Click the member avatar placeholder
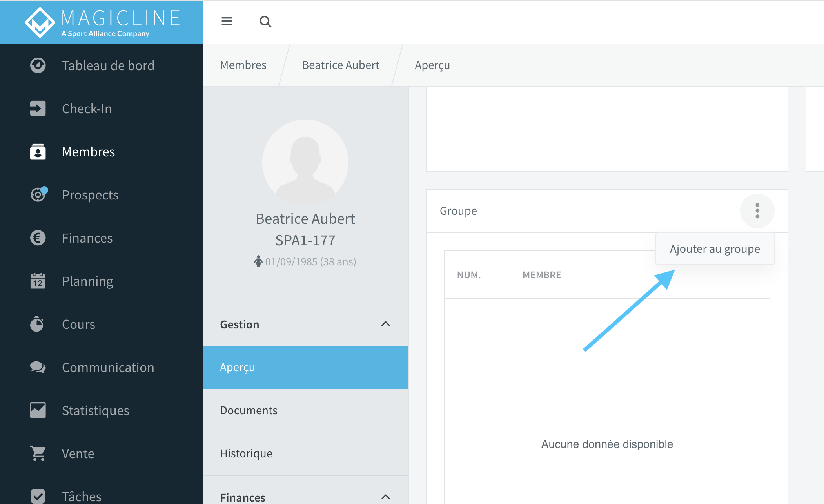 [305, 162]
